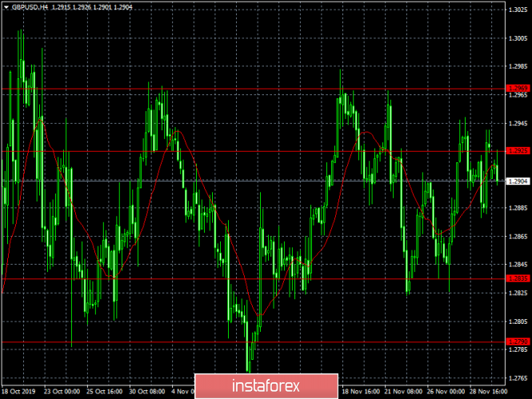Click the dropdown triangle beside GBPUSD,H4

[x=6, y=6]
